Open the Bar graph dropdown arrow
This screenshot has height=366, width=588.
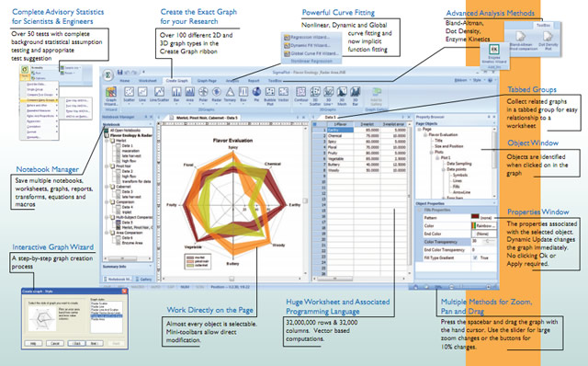click(x=176, y=104)
